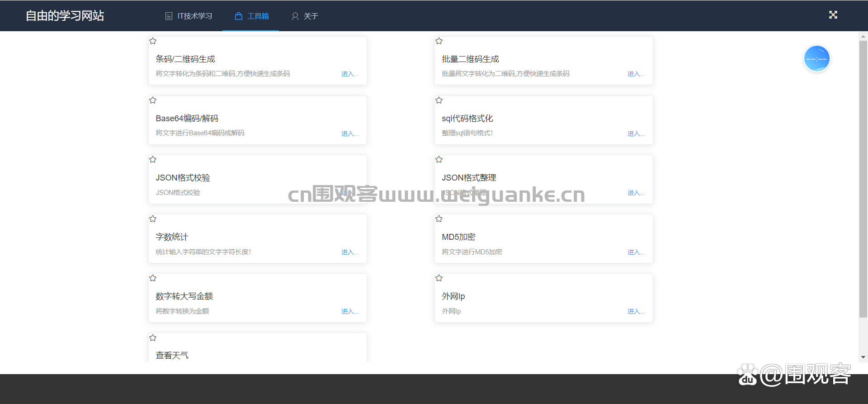
Task: Open MD5加密 tool with 进入 link
Action: coord(636,252)
